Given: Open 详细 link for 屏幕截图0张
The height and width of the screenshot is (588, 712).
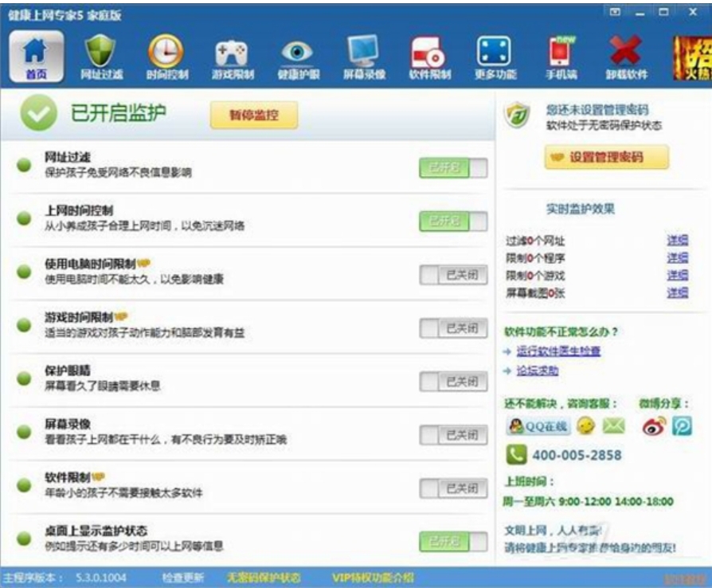Looking at the screenshot, I should pyautogui.click(x=677, y=292).
